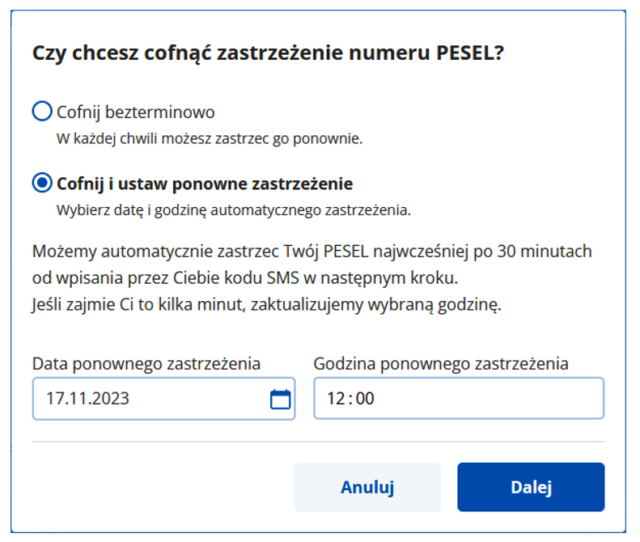The image size is (640, 542).
Task: Click hint "Wybierz datę i godzinę automatycznego zastrzeżenia"
Action: coord(233,210)
